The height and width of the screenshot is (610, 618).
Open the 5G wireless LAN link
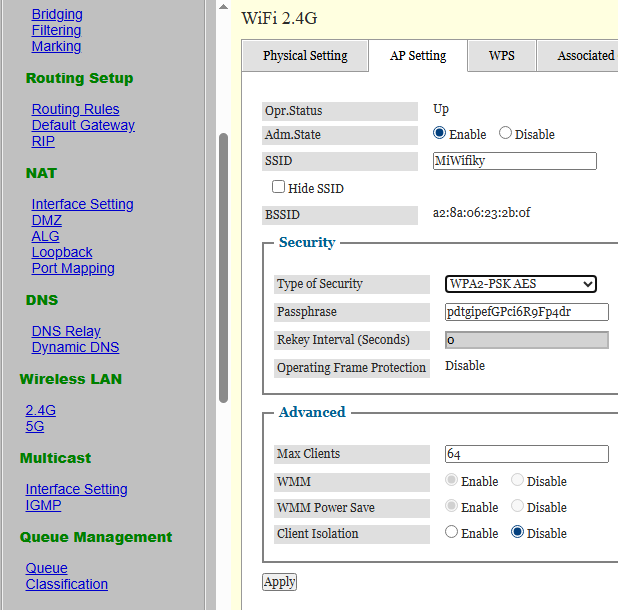[35, 426]
